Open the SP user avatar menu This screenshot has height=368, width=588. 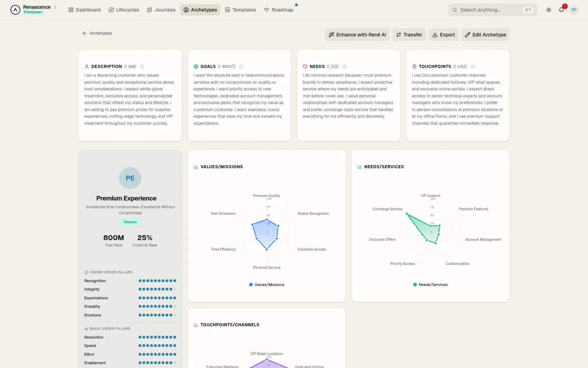[x=574, y=10]
